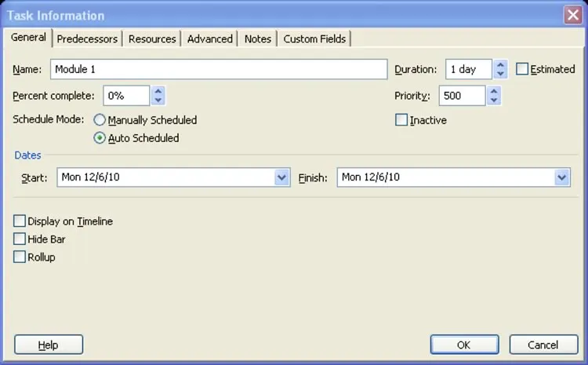Screen dimensions: 588x365
Task: Click the Start date text Mon 12/6/10
Action: click(90, 177)
